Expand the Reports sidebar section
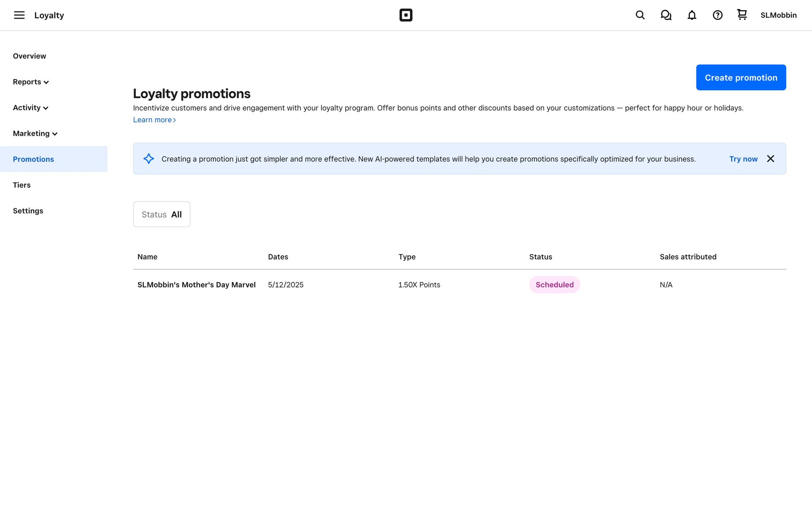Image resolution: width=812 pixels, height=508 pixels. (31, 82)
